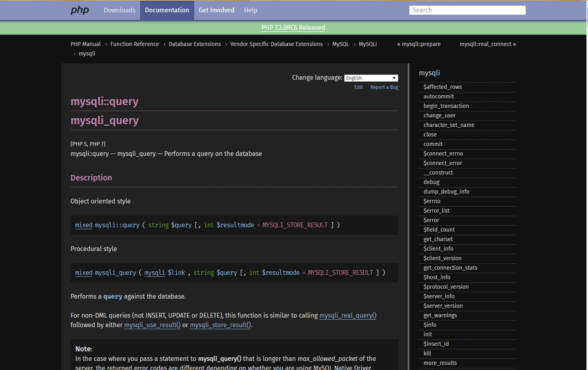Expand the English language selector arrow
This screenshot has width=588, height=370.
pyautogui.click(x=394, y=78)
